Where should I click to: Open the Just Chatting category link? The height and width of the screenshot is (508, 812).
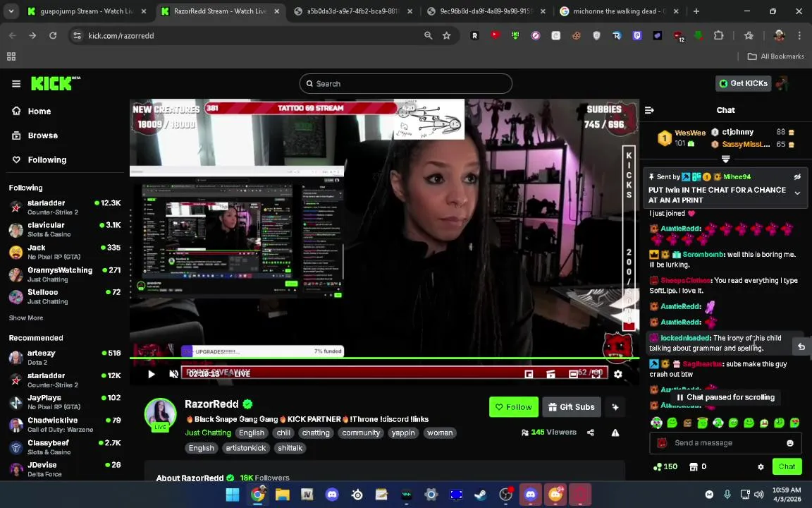click(x=208, y=433)
